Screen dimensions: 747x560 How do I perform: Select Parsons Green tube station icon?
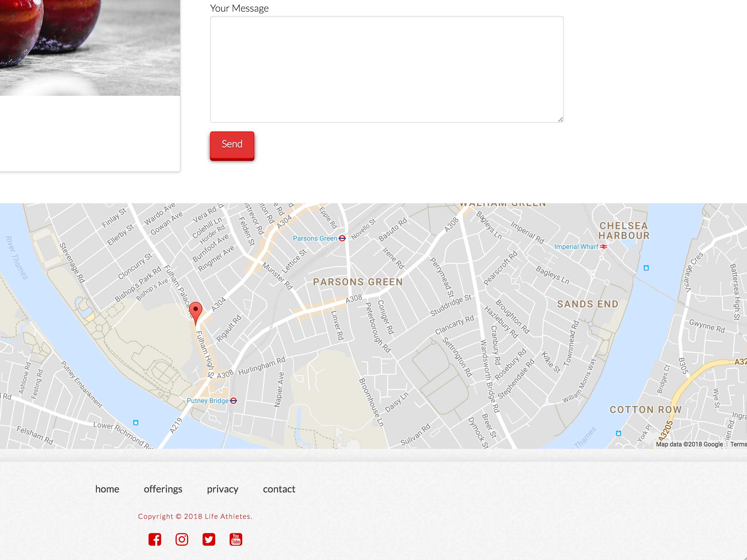point(342,238)
